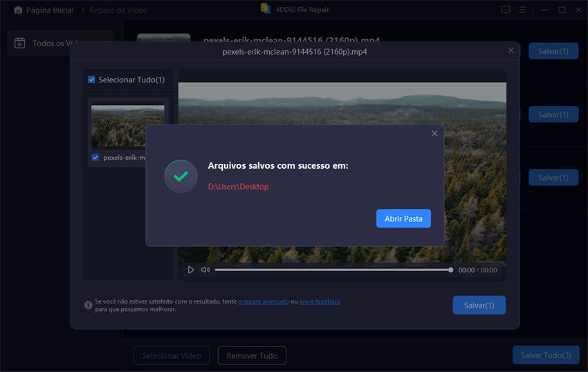Viewport: 588px width, 372px height.
Task: Go to Página Inicial home icon
Action: click(18, 10)
